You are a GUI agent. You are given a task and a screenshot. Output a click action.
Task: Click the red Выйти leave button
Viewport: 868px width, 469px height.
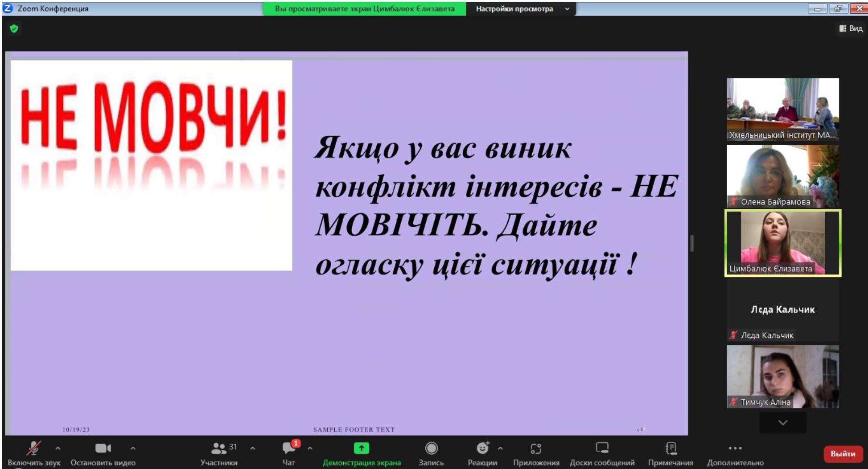coord(843,454)
